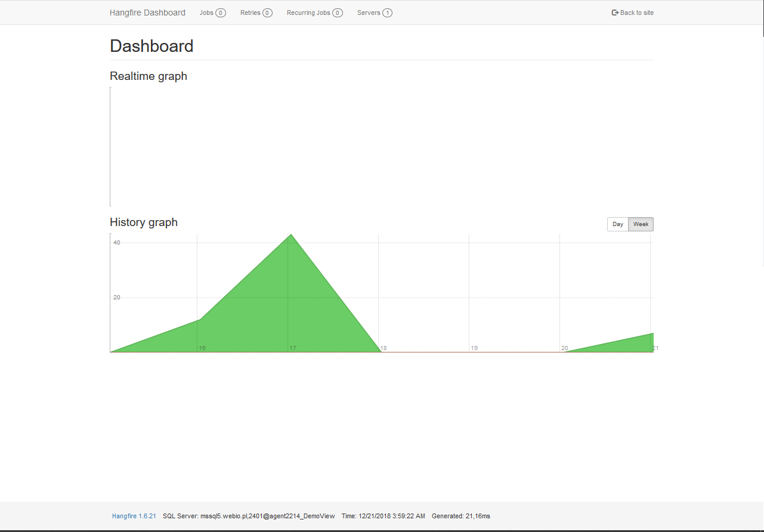Open the Servers page
This screenshot has height=532, width=764.
pyautogui.click(x=375, y=13)
